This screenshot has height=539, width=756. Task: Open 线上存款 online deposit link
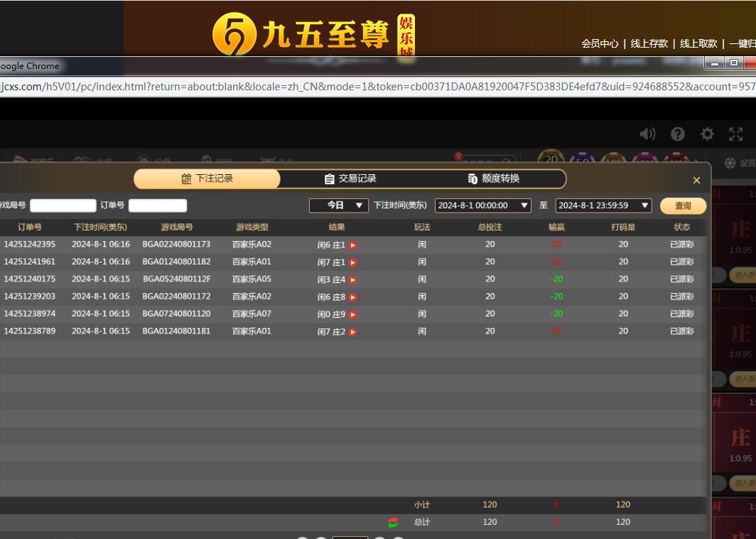(x=649, y=43)
